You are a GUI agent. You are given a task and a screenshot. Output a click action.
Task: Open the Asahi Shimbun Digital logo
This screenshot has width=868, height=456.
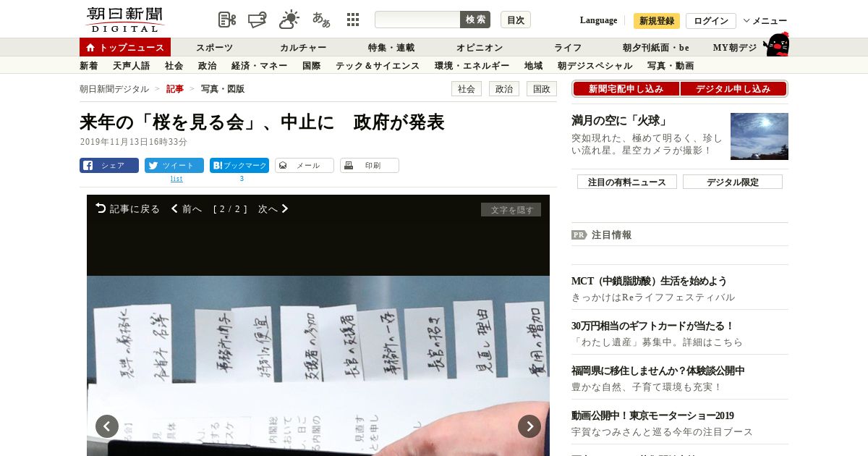pos(124,20)
